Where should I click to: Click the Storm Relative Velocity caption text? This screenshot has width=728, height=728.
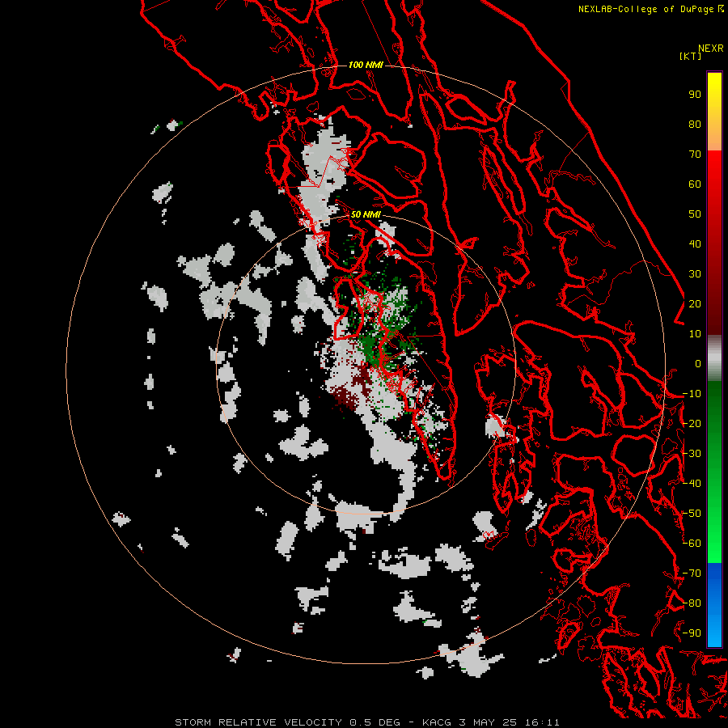(366, 722)
